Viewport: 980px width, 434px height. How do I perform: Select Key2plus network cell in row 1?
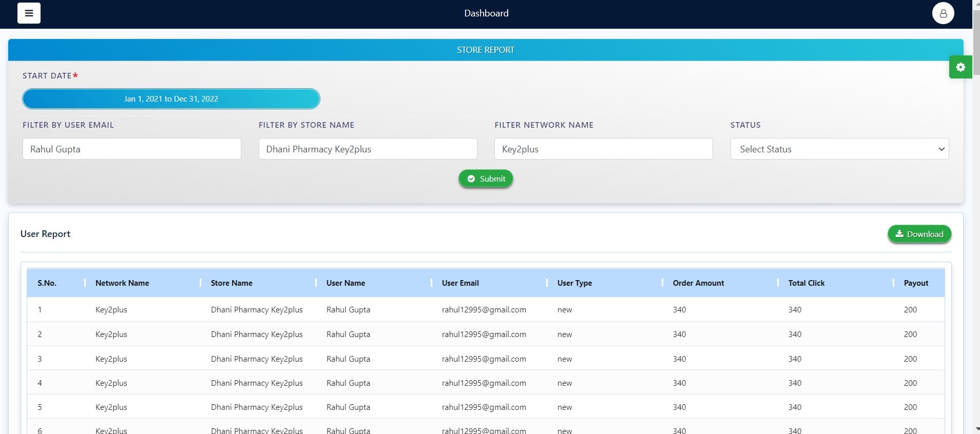(111, 310)
